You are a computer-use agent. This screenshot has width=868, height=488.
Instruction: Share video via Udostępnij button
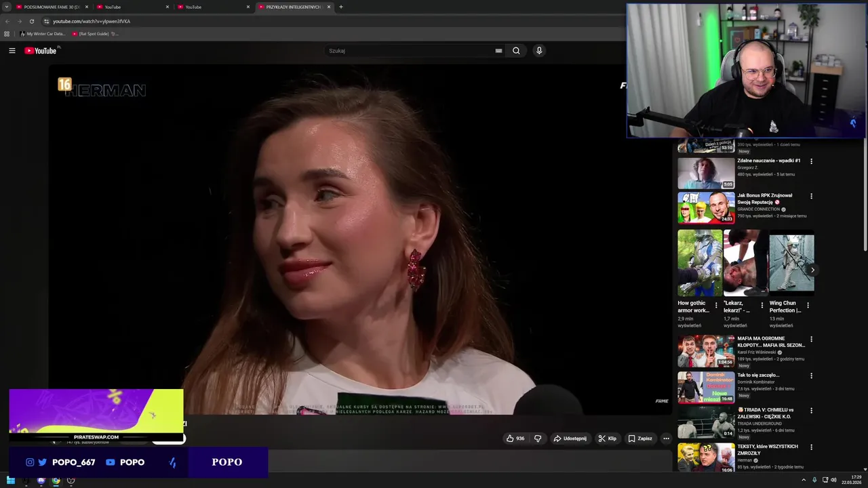[570, 439]
